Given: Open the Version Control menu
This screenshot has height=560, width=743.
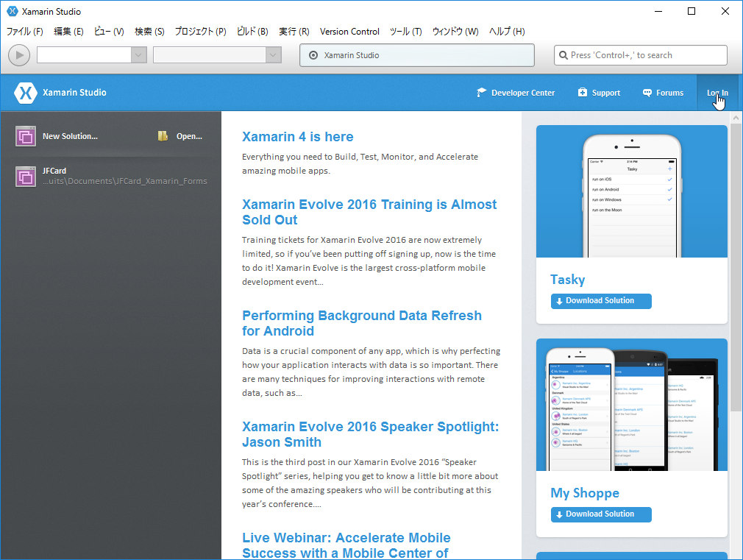Looking at the screenshot, I should 349,32.
